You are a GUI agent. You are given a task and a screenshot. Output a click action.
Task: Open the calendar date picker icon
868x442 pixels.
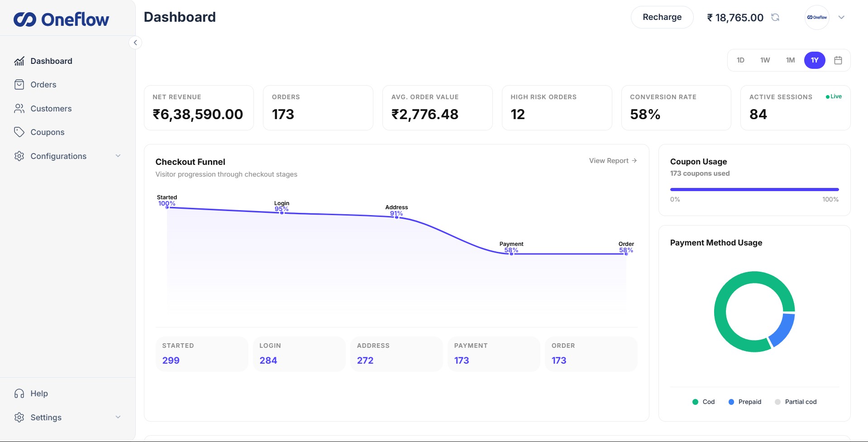tap(838, 60)
